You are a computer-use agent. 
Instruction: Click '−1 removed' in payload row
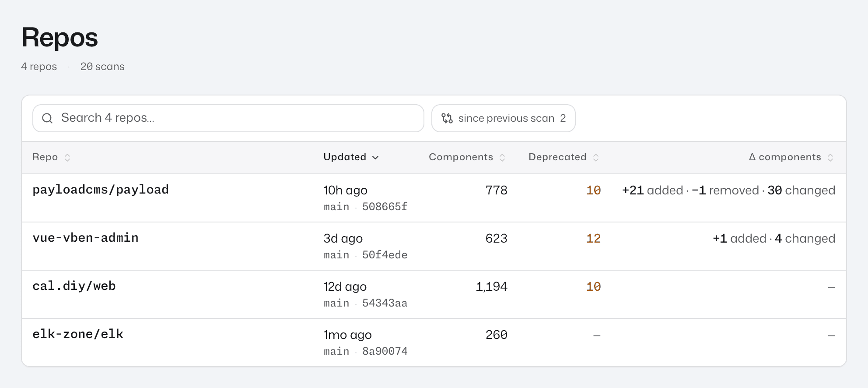725,190
